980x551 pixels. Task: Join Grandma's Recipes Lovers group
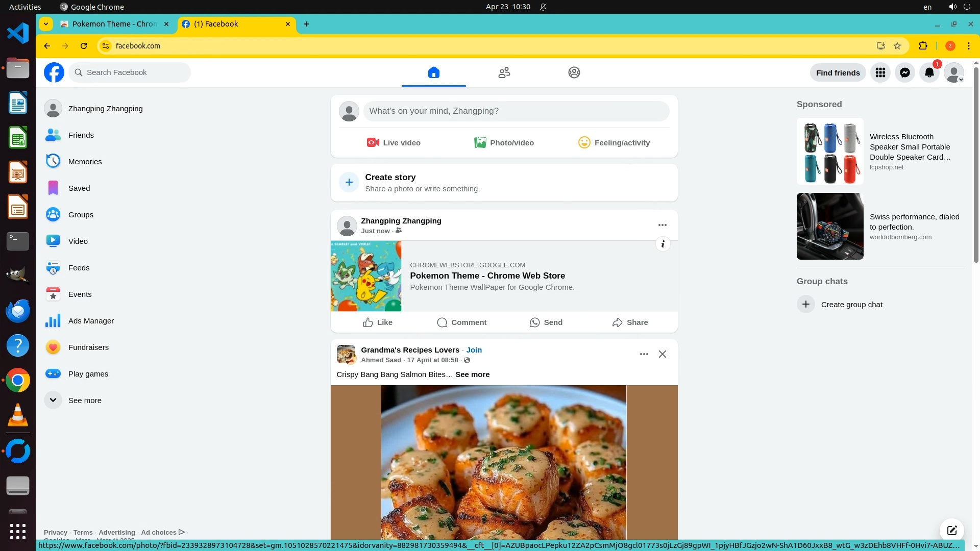click(474, 350)
